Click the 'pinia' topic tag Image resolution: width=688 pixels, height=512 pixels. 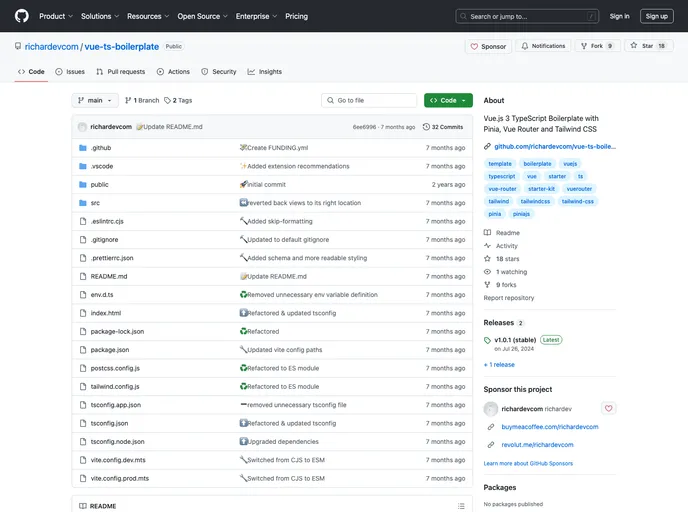494,214
